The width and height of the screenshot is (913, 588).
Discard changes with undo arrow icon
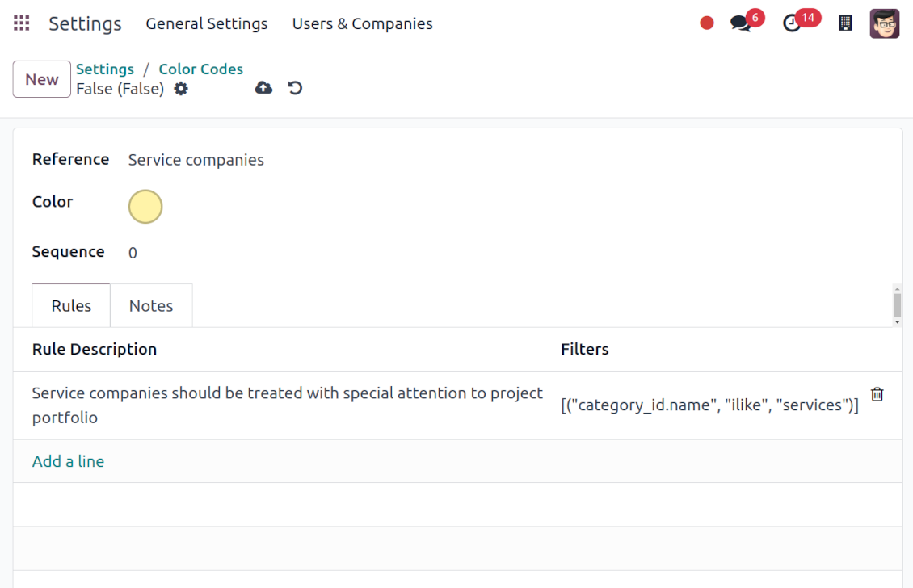(296, 88)
